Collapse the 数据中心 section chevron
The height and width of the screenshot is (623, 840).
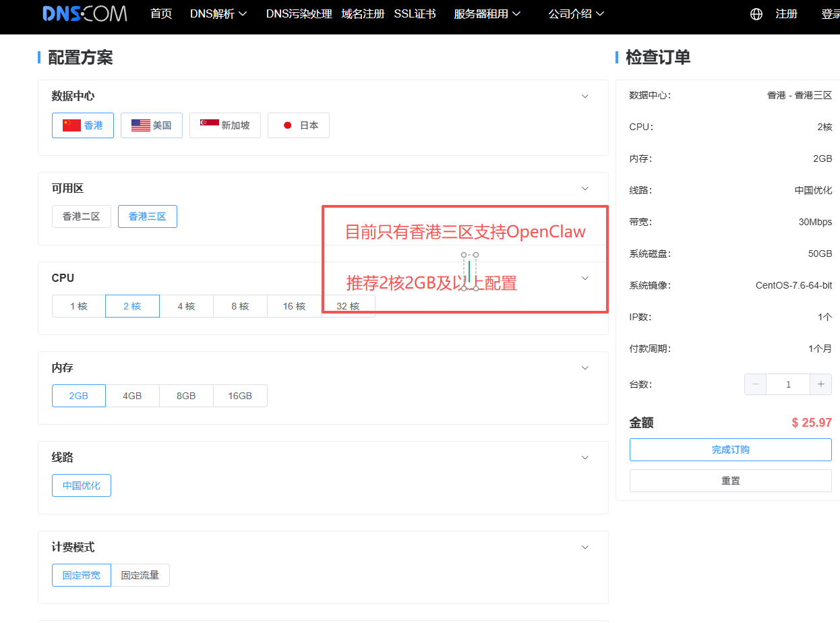pyautogui.click(x=585, y=96)
